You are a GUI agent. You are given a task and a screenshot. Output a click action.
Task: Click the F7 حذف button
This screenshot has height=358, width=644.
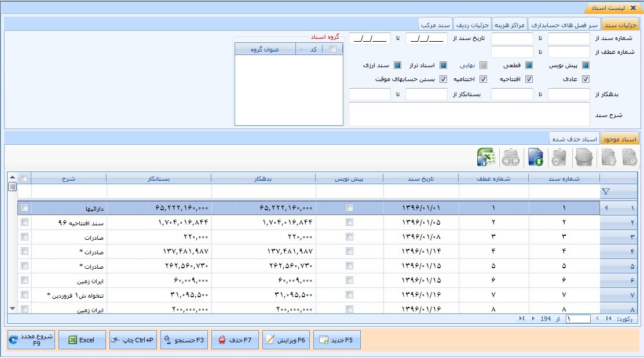coord(235,340)
